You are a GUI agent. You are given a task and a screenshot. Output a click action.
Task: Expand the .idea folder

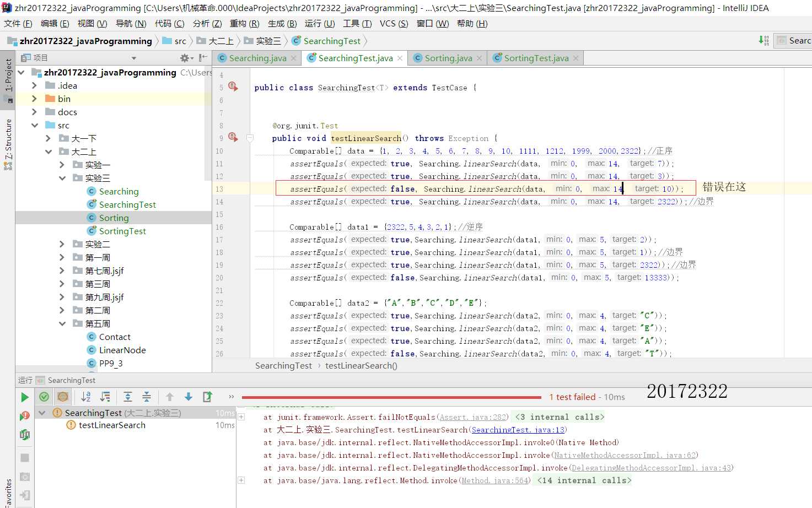[34, 85]
